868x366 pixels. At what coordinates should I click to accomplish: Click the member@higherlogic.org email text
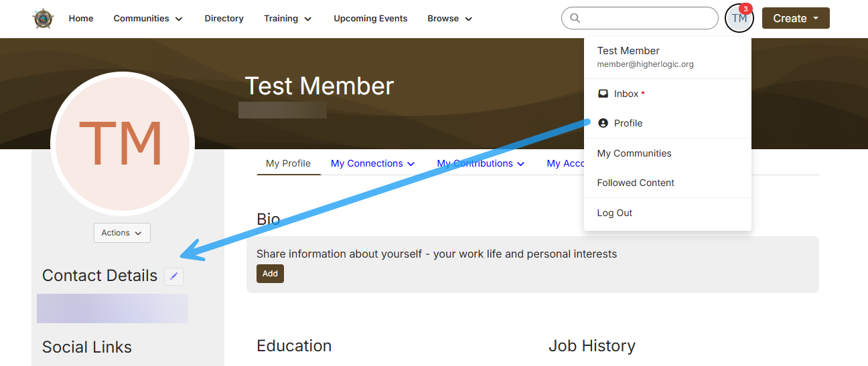[x=645, y=65]
